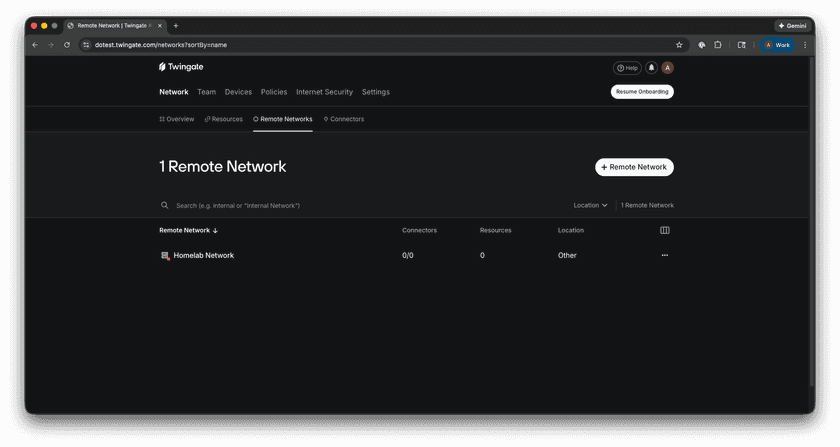
Task: Click the browser forward arrow
Action: [x=51, y=45]
